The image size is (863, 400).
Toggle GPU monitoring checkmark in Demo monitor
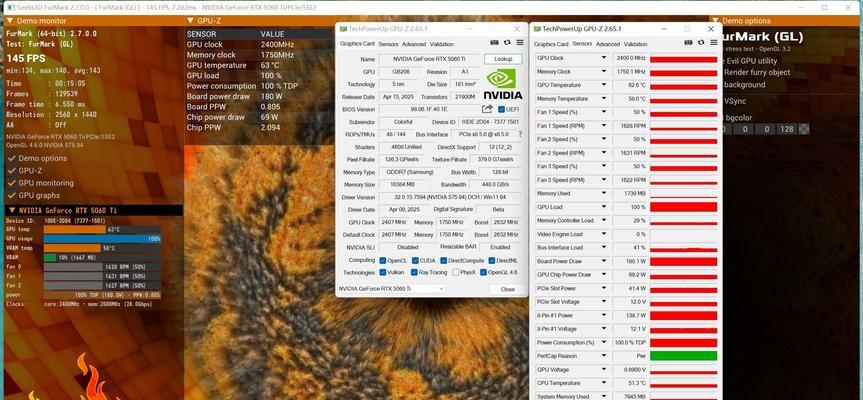tap(12, 183)
